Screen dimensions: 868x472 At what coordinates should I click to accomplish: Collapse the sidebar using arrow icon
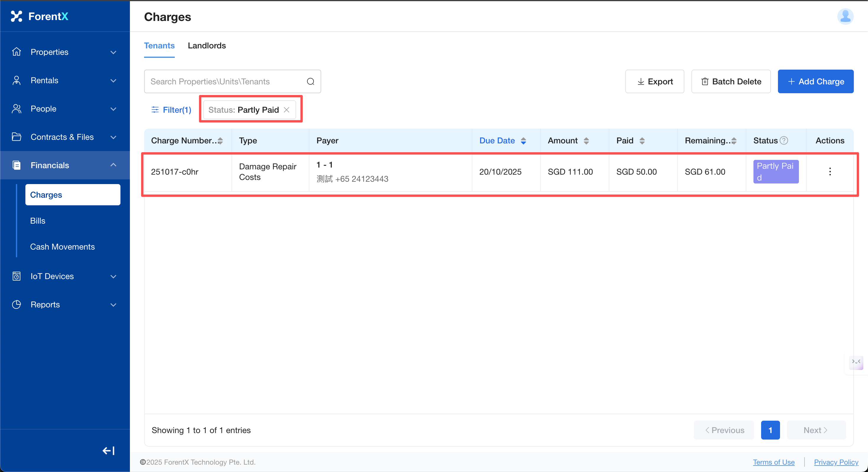click(x=109, y=450)
